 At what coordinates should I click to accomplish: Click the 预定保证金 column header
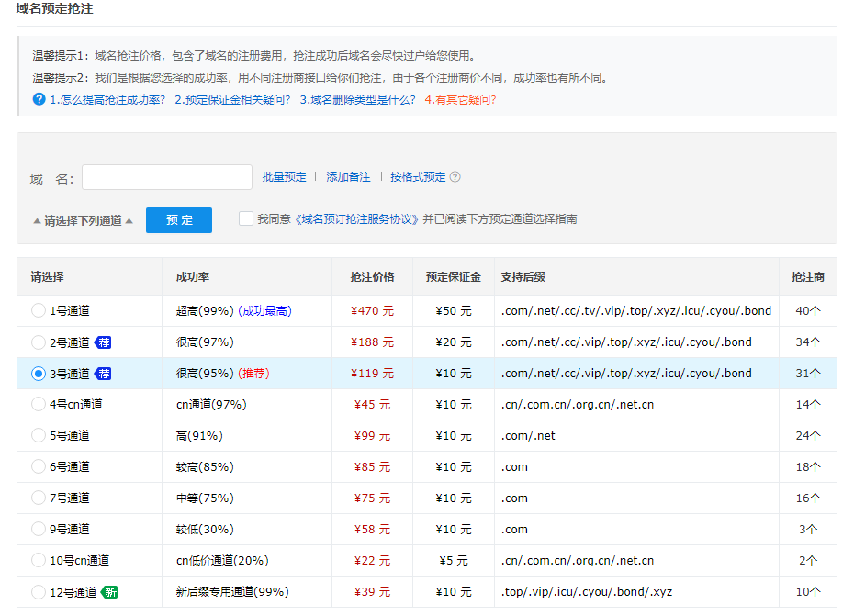453,276
